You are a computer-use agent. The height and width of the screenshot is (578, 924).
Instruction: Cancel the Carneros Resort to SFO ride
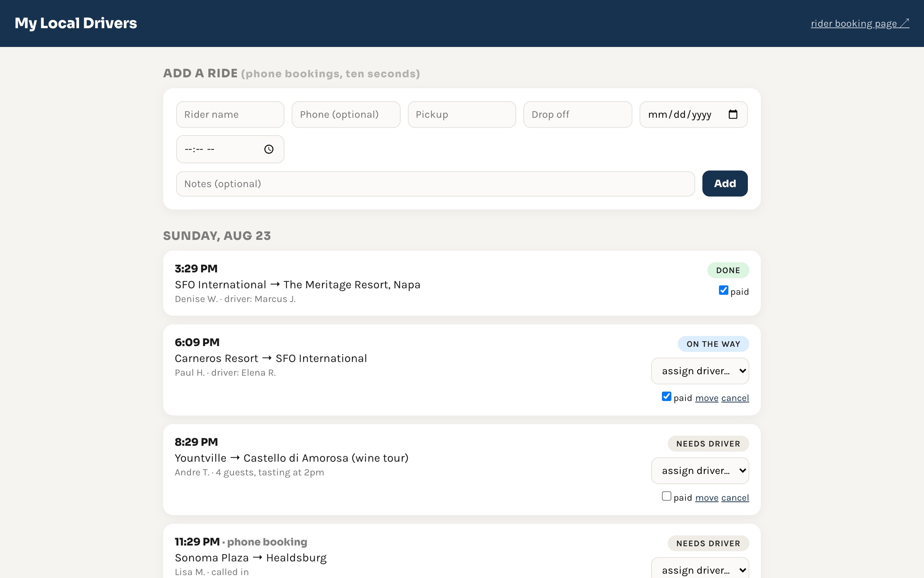coord(735,398)
